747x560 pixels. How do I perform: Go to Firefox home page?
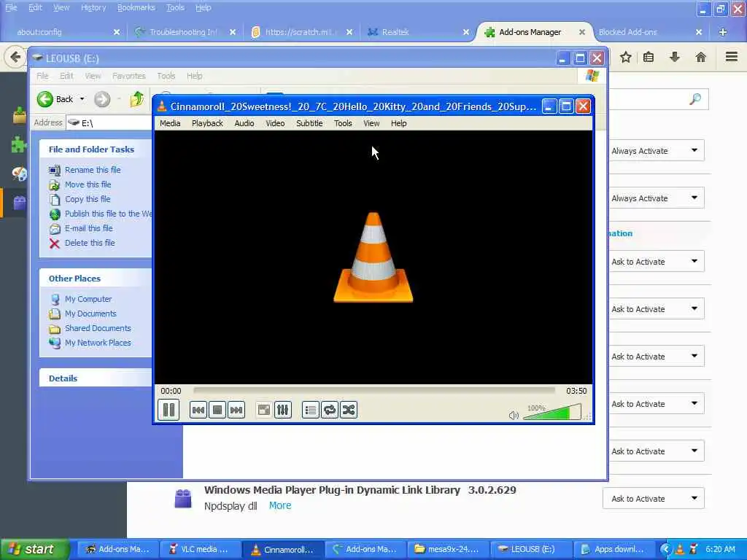(701, 58)
